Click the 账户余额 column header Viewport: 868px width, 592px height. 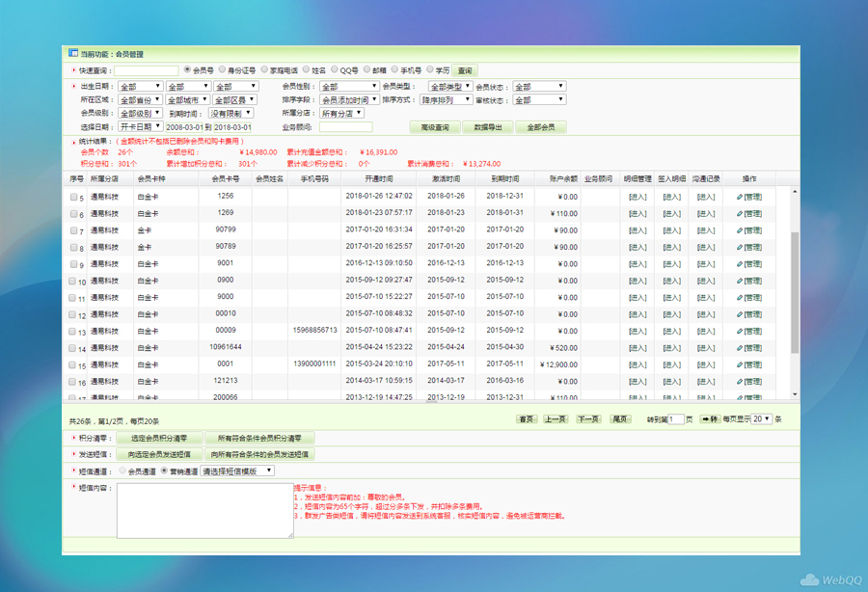[563, 178]
